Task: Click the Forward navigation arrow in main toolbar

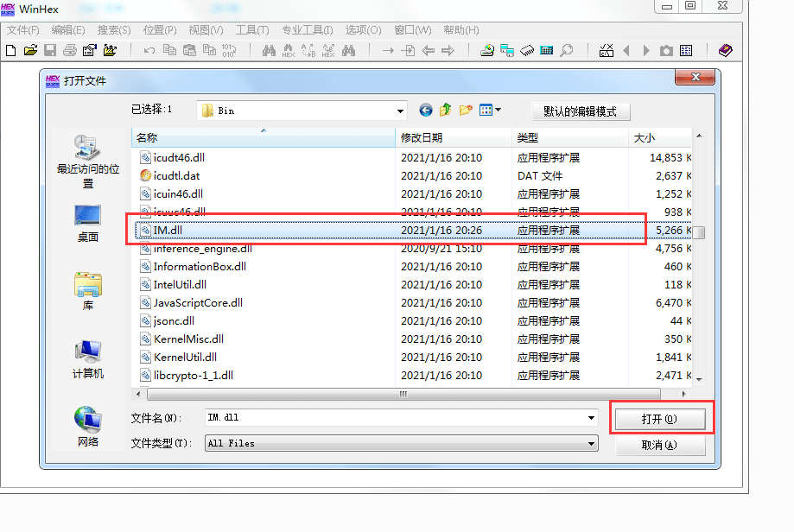Action: tap(448, 51)
